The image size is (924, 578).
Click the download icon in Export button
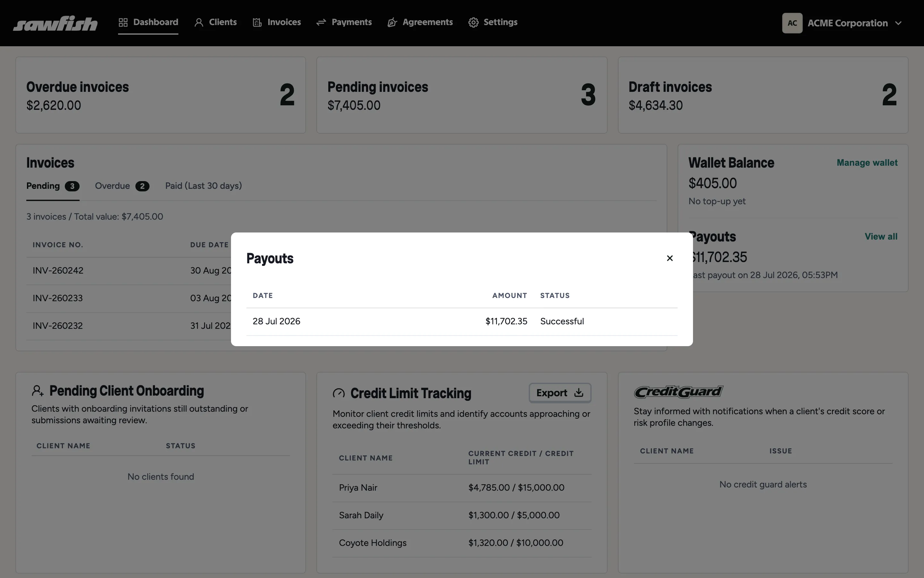click(579, 393)
